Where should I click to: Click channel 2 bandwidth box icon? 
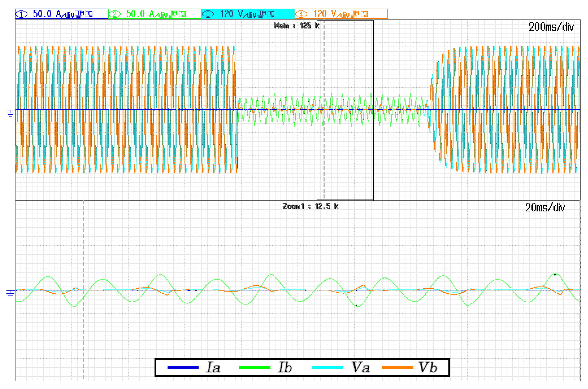pos(183,14)
